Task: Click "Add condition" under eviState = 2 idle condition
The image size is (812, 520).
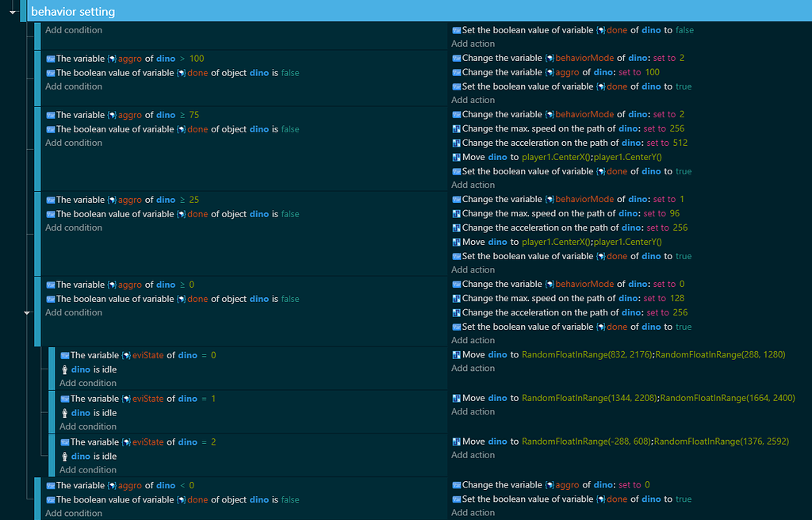Action: [x=88, y=470]
